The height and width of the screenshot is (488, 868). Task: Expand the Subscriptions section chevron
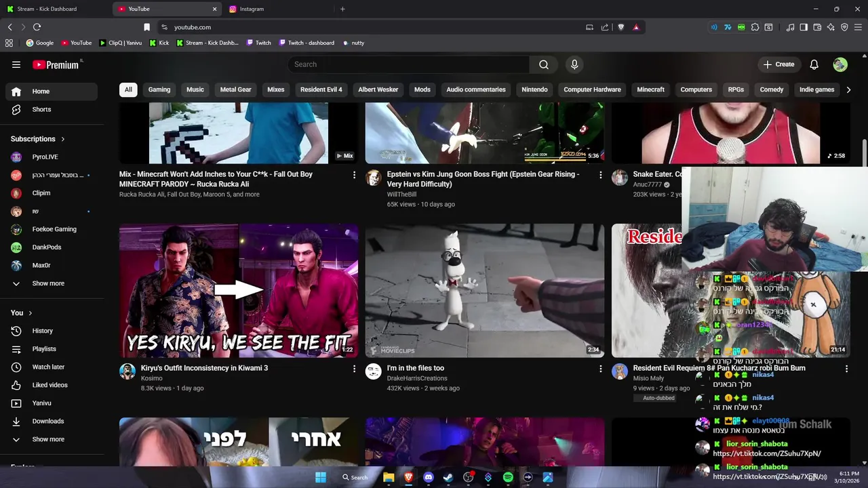pos(63,139)
